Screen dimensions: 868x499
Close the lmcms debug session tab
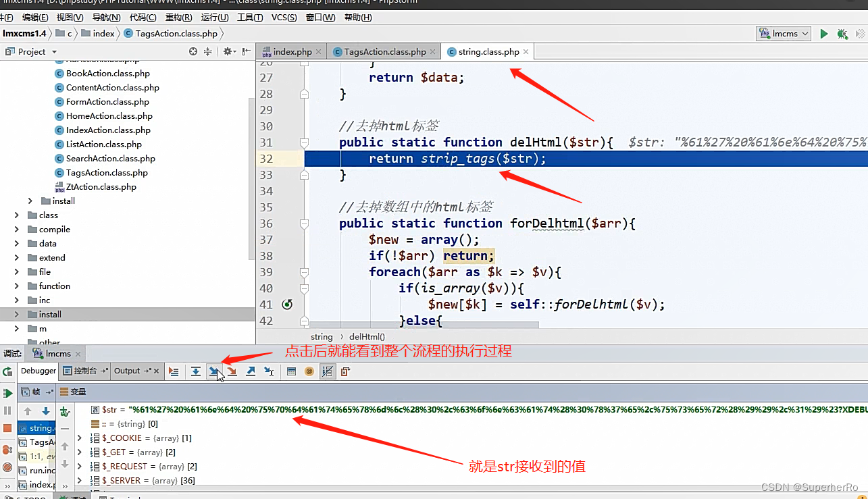coord(78,354)
